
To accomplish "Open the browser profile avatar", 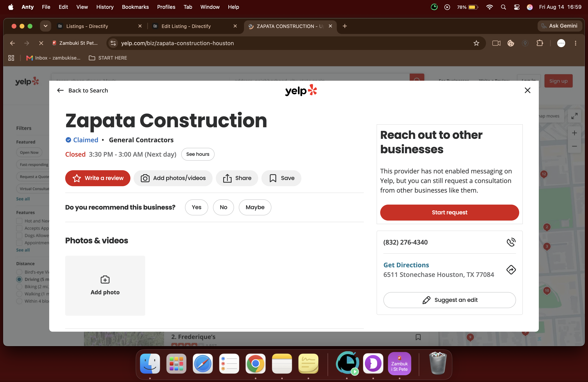I will click(x=561, y=43).
